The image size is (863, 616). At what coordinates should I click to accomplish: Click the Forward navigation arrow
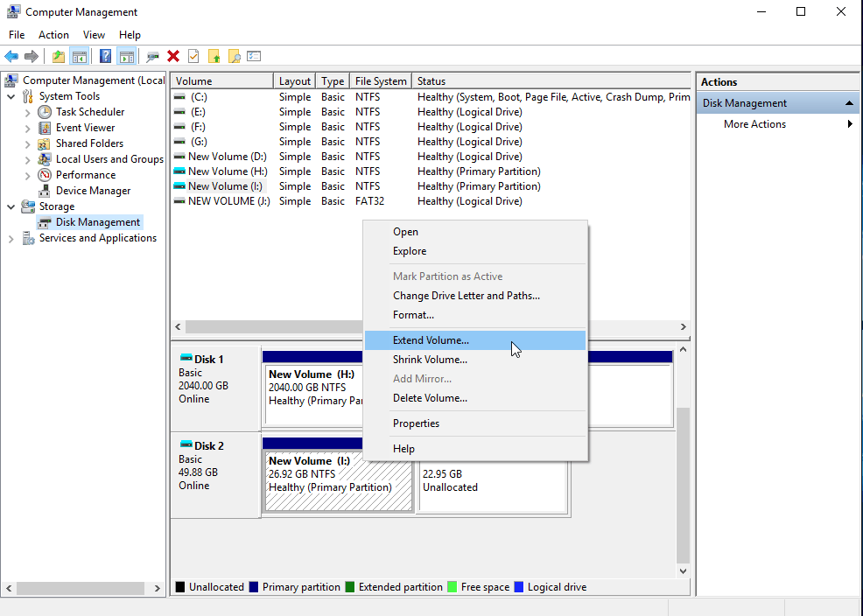33,55
